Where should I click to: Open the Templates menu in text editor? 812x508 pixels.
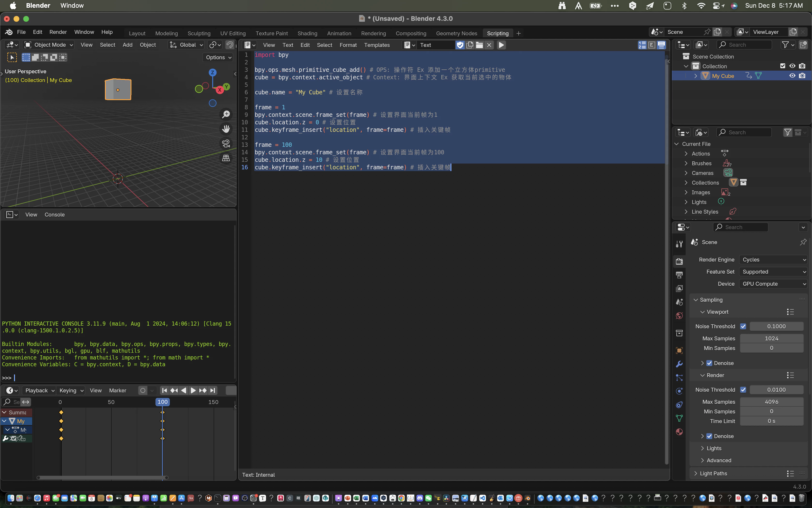click(377, 45)
